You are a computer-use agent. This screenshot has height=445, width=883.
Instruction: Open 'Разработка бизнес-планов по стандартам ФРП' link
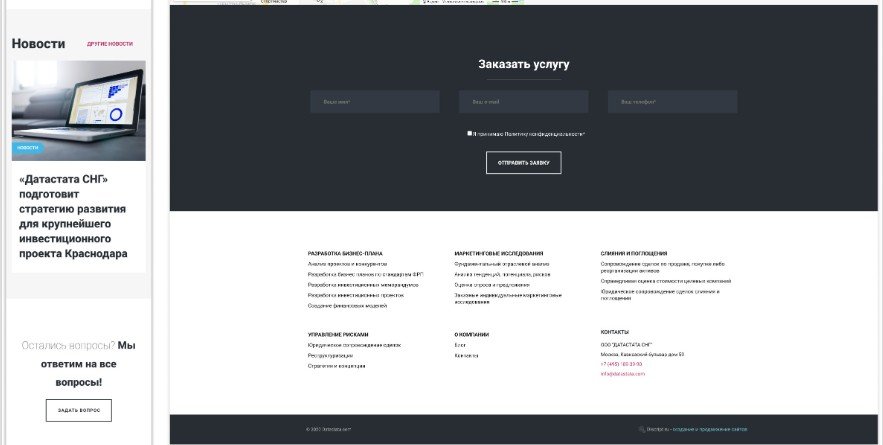pyautogui.click(x=365, y=274)
